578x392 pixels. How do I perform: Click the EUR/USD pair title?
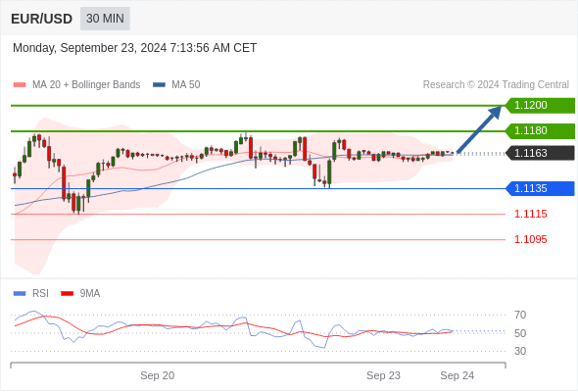coord(42,19)
